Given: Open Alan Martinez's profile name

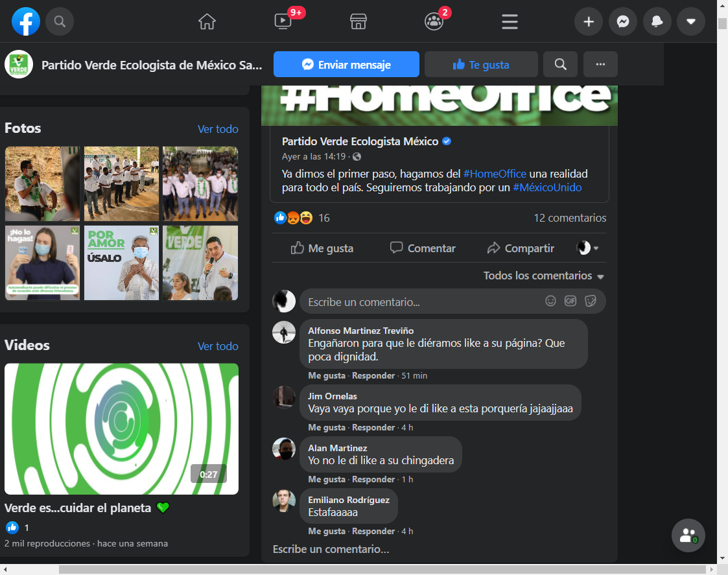Looking at the screenshot, I should [x=338, y=448].
